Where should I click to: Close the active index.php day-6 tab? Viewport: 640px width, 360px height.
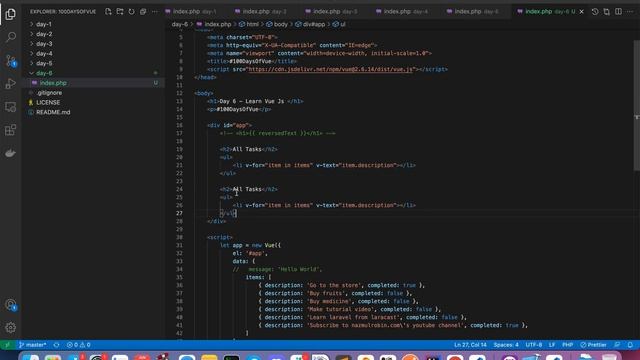click(x=582, y=11)
